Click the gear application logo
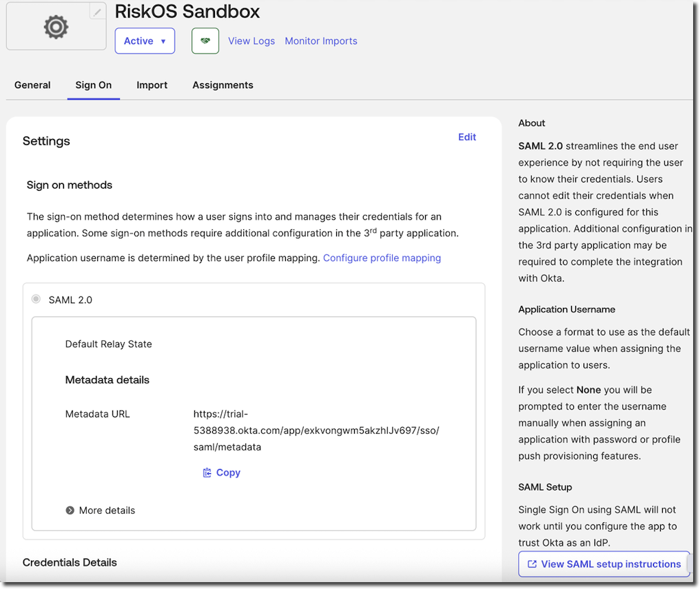Screen dimensions: 700x589 coord(56,28)
